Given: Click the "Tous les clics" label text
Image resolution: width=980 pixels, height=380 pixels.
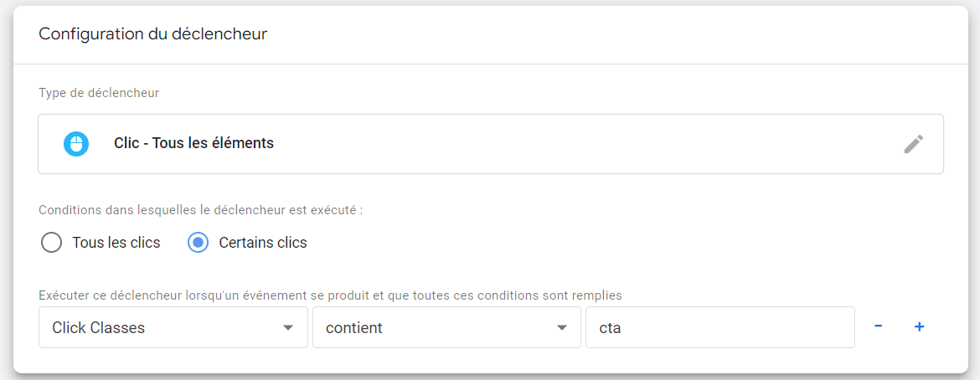Looking at the screenshot, I should 116,243.
